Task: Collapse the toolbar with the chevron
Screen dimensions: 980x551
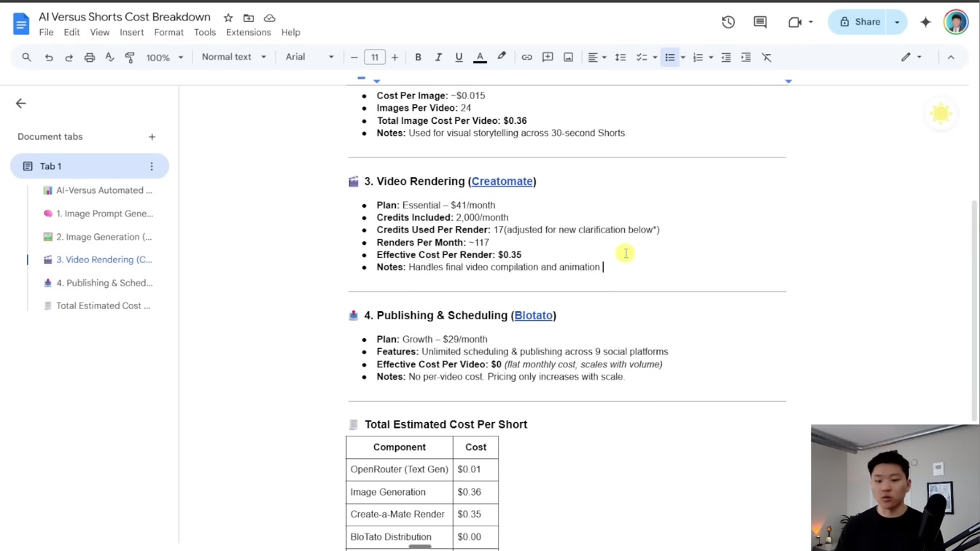Action: (951, 57)
